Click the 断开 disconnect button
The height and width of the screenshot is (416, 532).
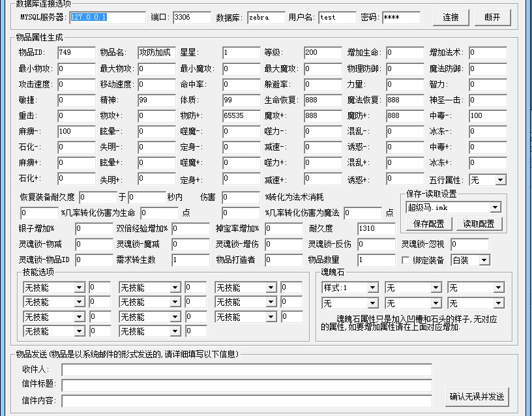tap(493, 18)
